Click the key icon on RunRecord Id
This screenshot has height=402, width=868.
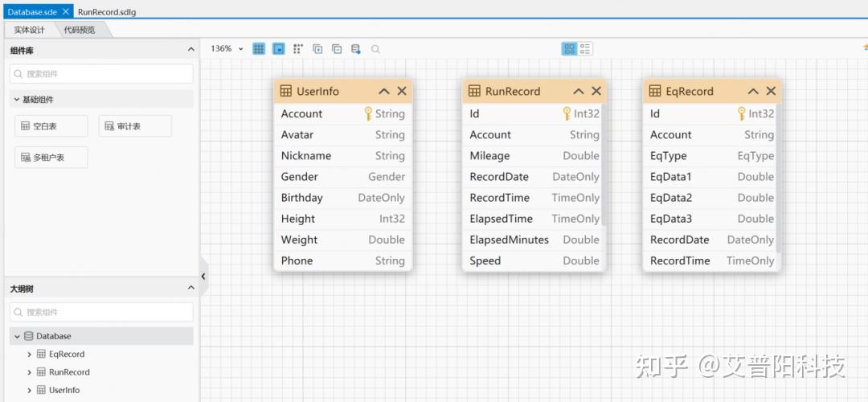pyautogui.click(x=567, y=114)
